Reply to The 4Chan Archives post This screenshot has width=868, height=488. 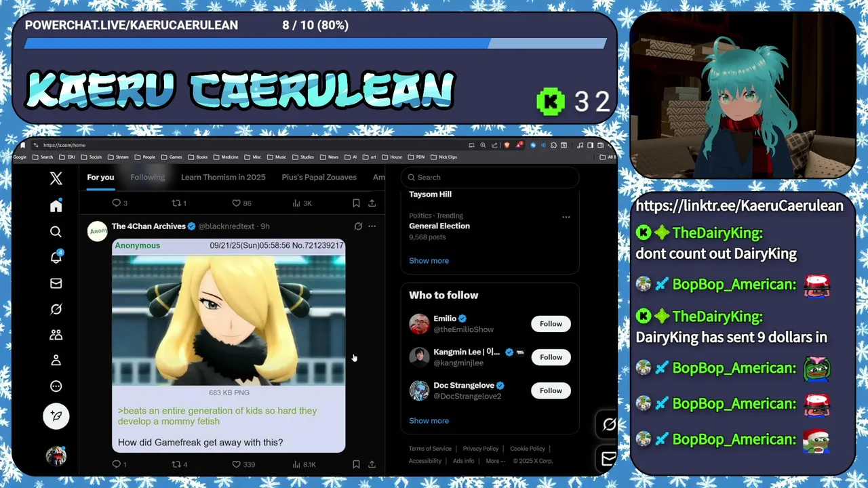119,464
